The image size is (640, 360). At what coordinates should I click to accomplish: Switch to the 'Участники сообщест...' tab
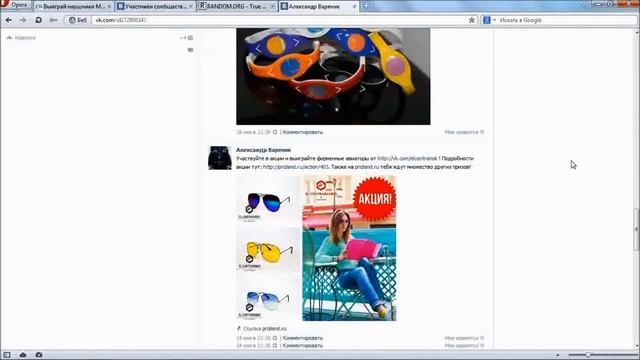pyautogui.click(x=155, y=7)
